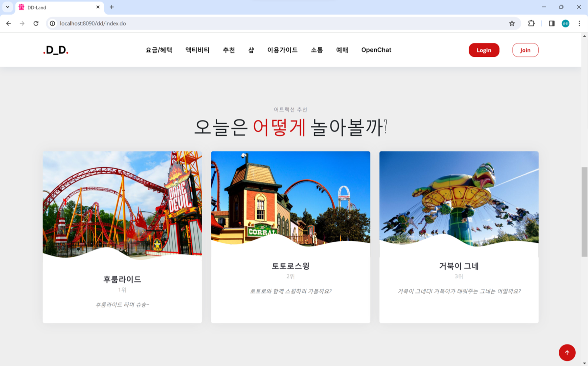Viewport: 588px width, 366px height.
Task: Click the Join button
Action: (525, 50)
